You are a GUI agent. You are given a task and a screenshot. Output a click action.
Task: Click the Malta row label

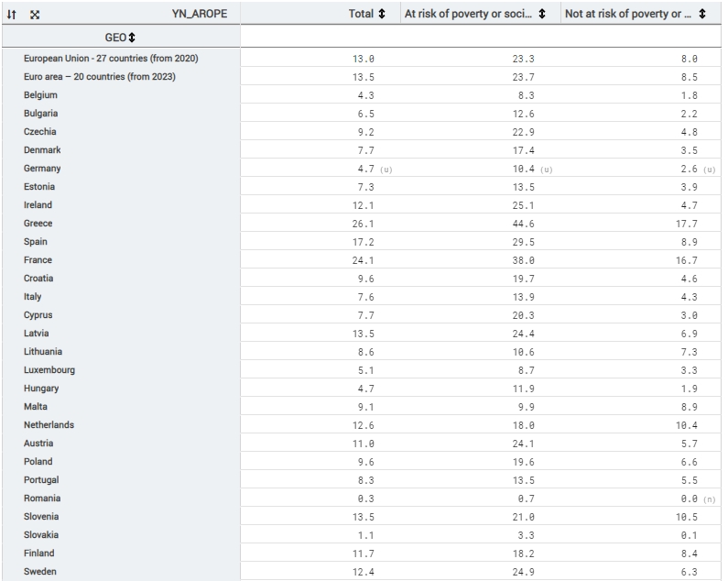point(36,407)
